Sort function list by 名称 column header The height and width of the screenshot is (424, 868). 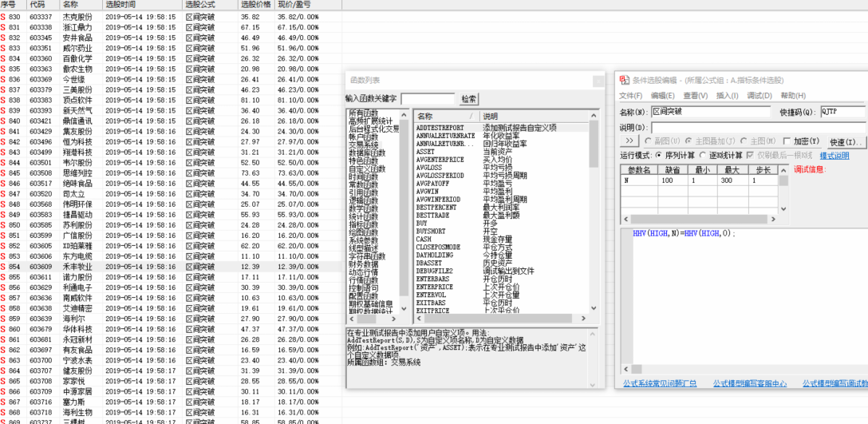pyautogui.click(x=447, y=117)
